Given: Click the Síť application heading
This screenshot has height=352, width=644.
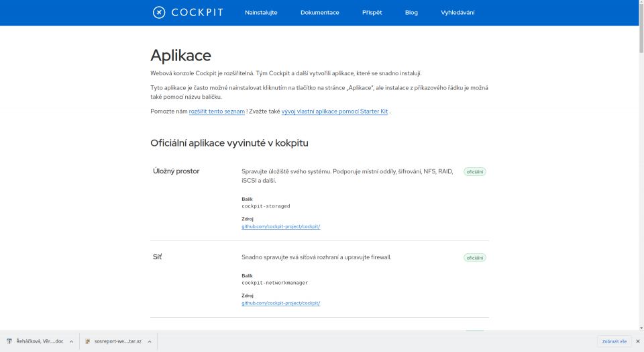Looking at the screenshot, I should coord(157,257).
